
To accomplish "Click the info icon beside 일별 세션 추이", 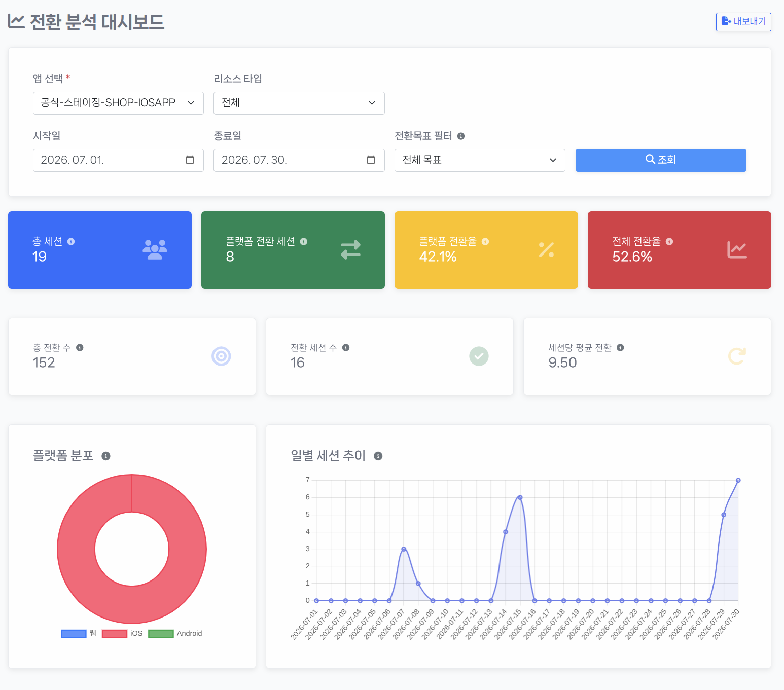I will click(x=378, y=456).
